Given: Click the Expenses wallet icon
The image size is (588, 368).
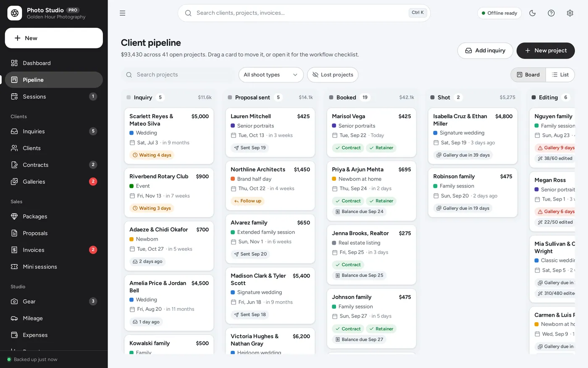Looking at the screenshot, I should coord(14,335).
